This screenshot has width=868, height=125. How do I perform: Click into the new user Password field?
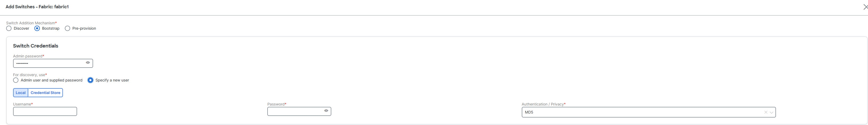coord(299,111)
